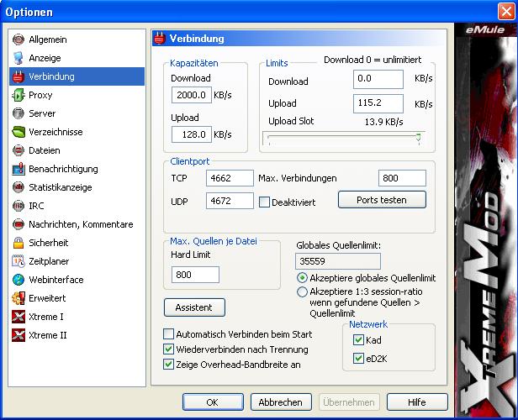Click the Benachrichtigung icon

pyautogui.click(x=18, y=169)
